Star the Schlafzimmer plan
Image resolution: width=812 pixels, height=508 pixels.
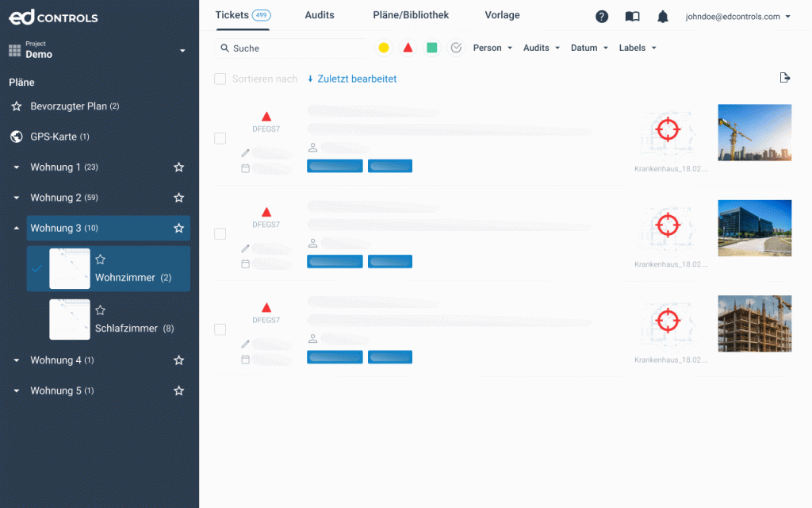tap(101, 310)
